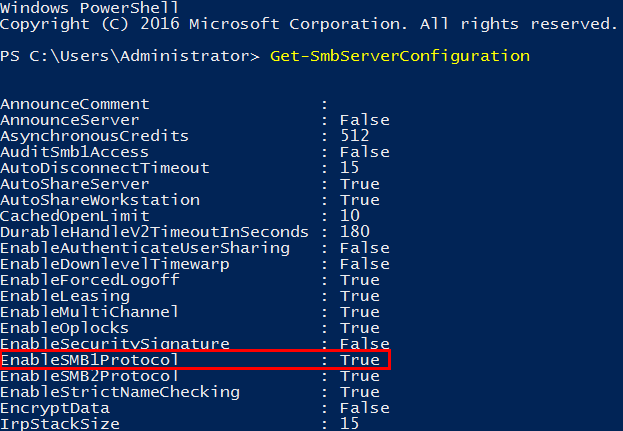The image size is (623, 431).
Task: Click the 512 value of AsynchronousCredits
Action: pos(355,136)
